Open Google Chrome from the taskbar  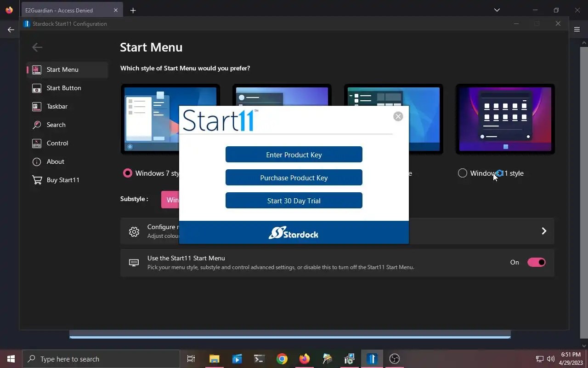282,359
